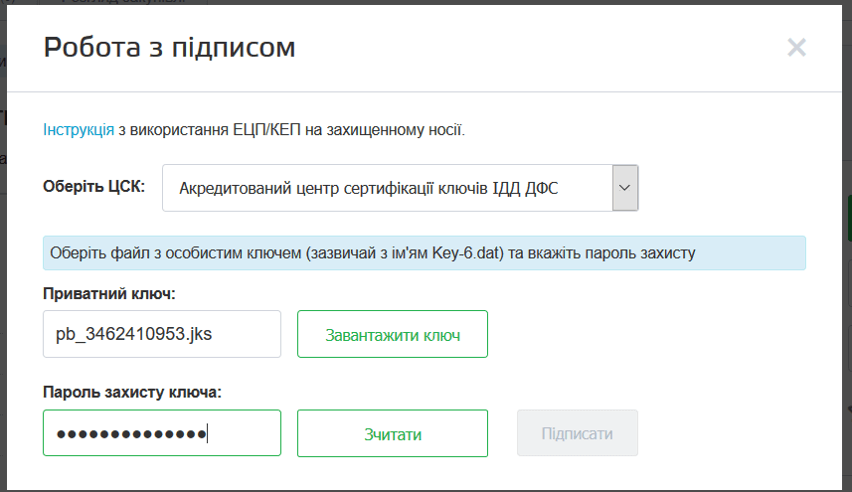Click the Робота з підписом dialog title
The height and width of the screenshot is (492, 852).
(x=169, y=47)
